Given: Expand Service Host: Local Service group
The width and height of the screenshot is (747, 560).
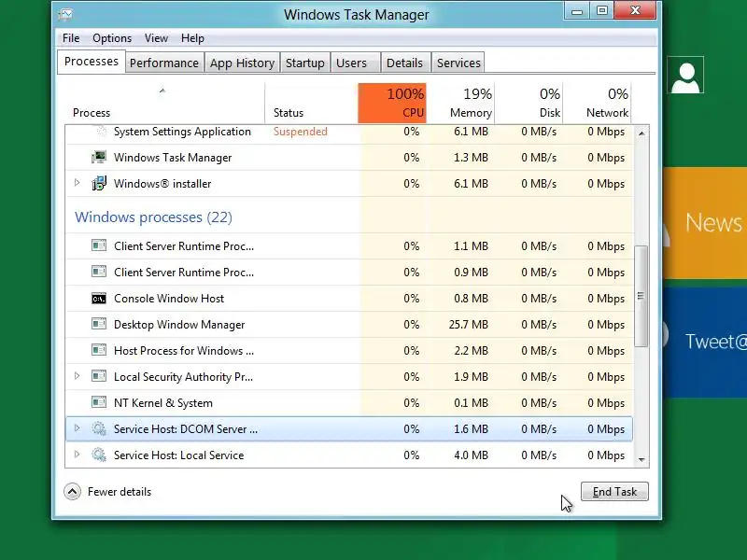Looking at the screenshot, I should point(77,454).
